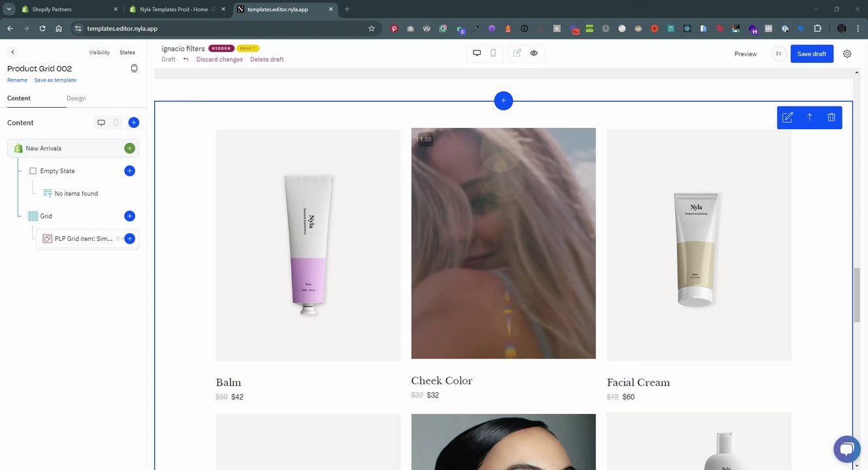
Task: Click Discard changes
Action: (x=219, y=59)
